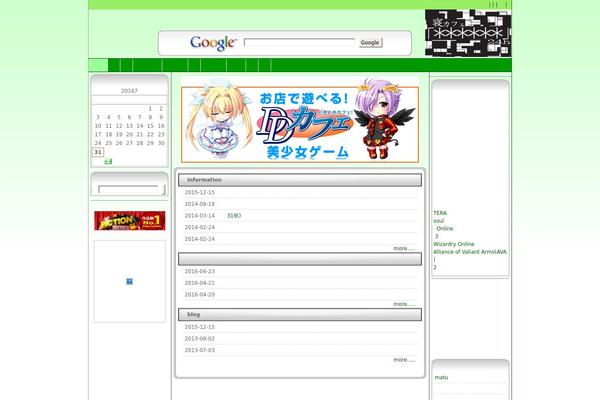600x400 pixels.
Task: Click the 2015-12-15 row under Information
Action: point(300,193)
